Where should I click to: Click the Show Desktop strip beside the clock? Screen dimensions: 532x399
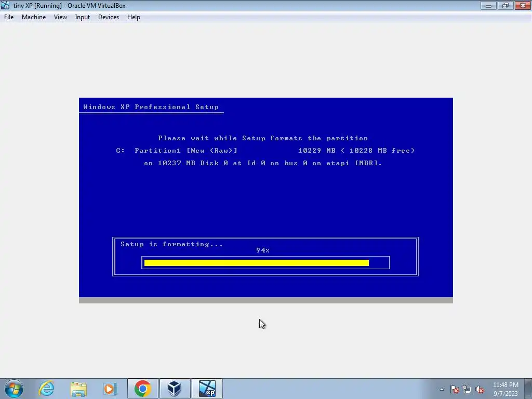coord(529,389)
